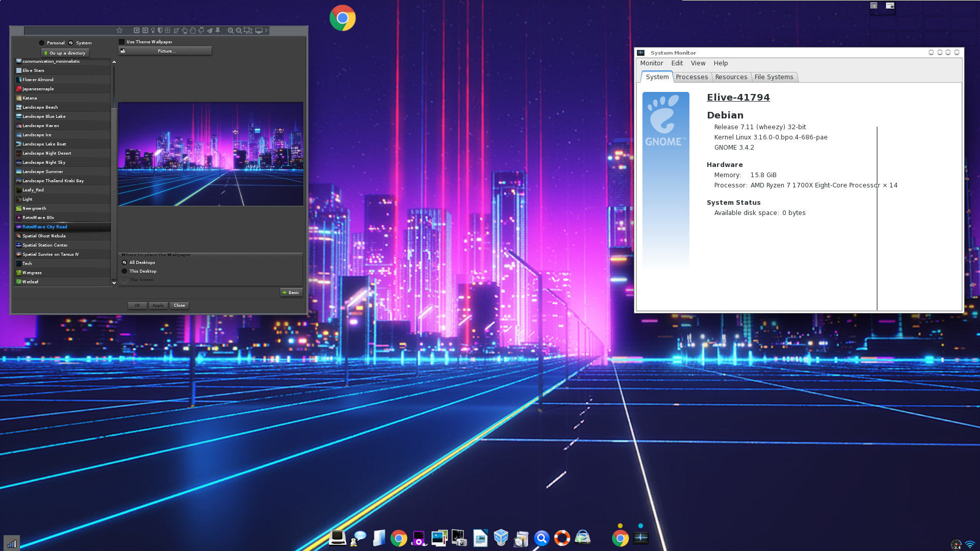Select the Personal radio button
The height and width of the screenshot is (551, 980).
click(x=42, y=43)
